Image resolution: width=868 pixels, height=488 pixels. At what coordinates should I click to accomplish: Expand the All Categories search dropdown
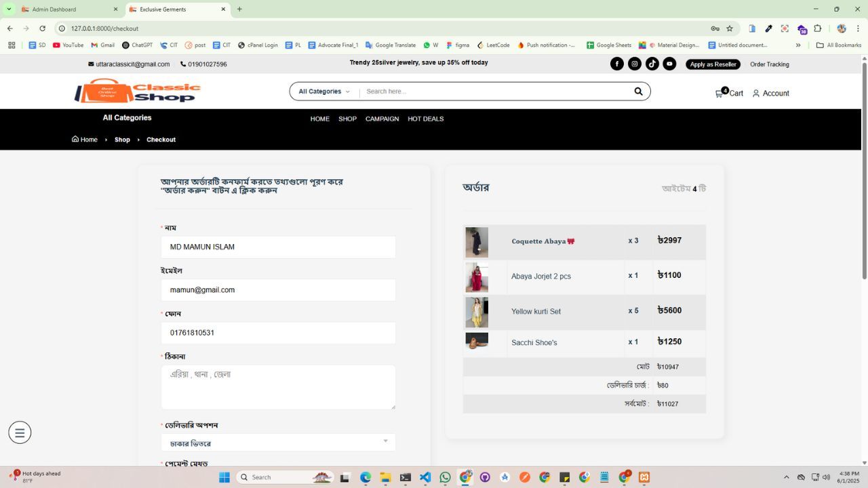324,91
